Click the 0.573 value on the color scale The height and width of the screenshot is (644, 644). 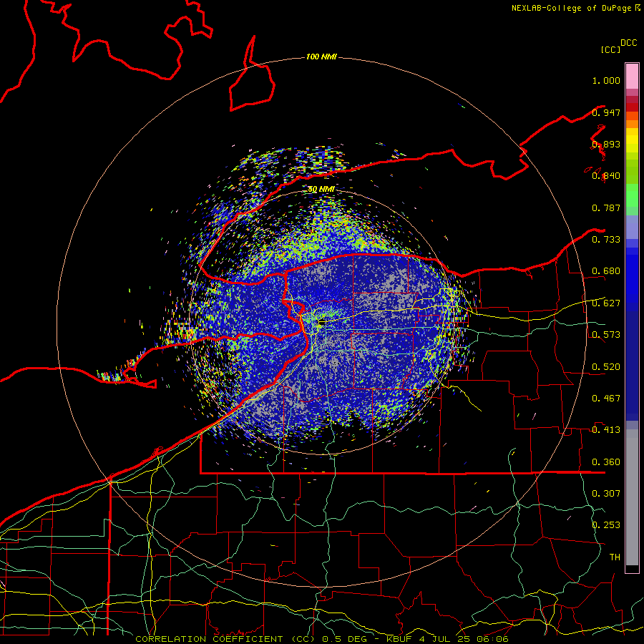point(606,335)
